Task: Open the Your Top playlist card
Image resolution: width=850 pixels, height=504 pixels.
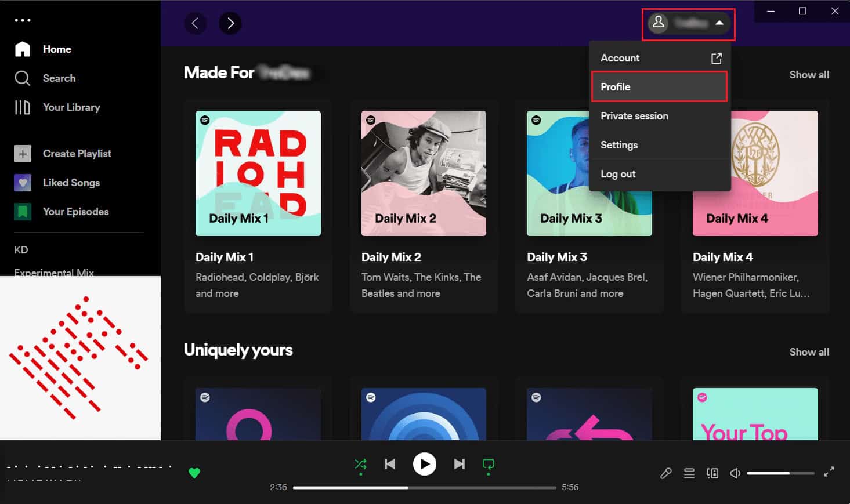Action: click(x=755, y=414)
